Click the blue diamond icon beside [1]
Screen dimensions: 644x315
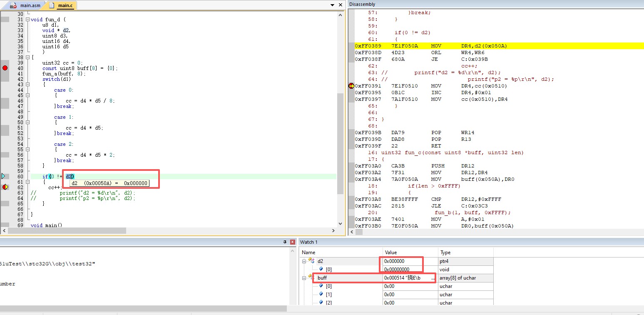pos(321,295)
